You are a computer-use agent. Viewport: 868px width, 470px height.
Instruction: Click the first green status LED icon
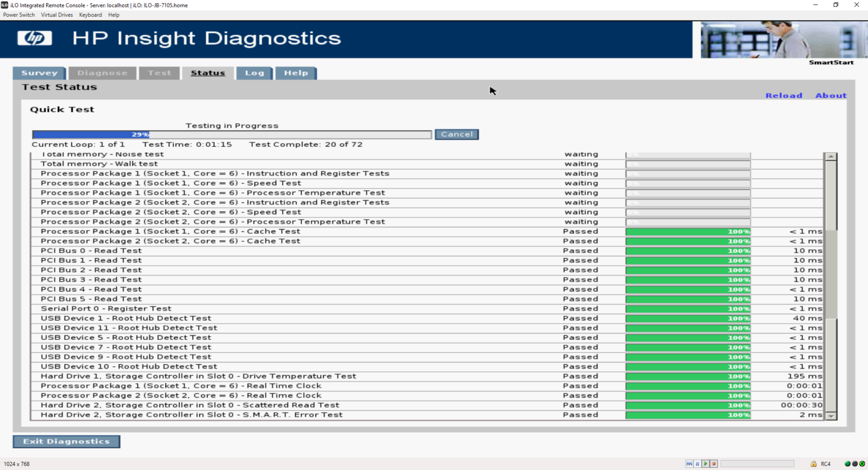tap(847, 464)
